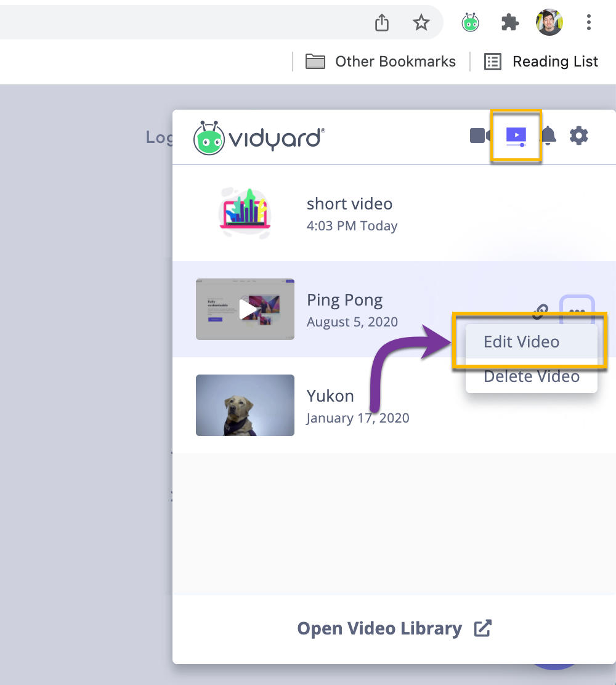616x685 pixels.
Task: Click the "January 17, 2020" date
Action: click(x=358, y=418)
